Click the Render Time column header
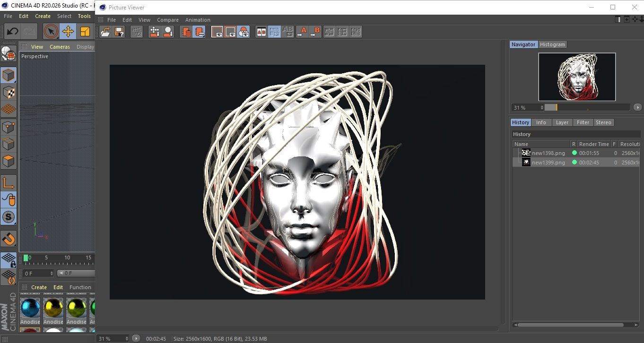The height and width of the screenshot is (343, 644). [x=594, y=144]
